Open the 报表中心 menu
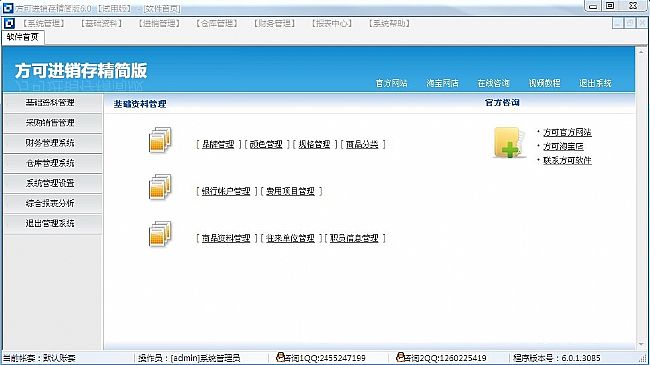The width and height of the screenshot is (650, 365). 332,24
